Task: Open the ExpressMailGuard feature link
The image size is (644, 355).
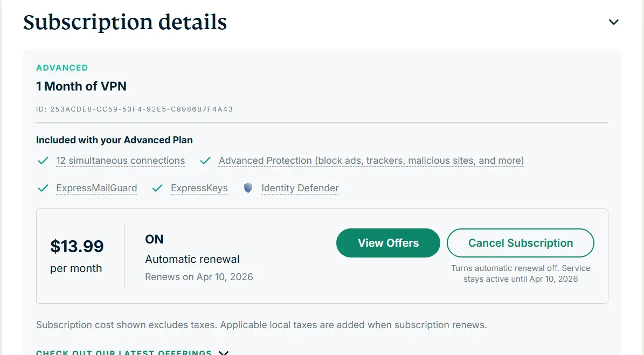Action: click(x=96, y=188)
